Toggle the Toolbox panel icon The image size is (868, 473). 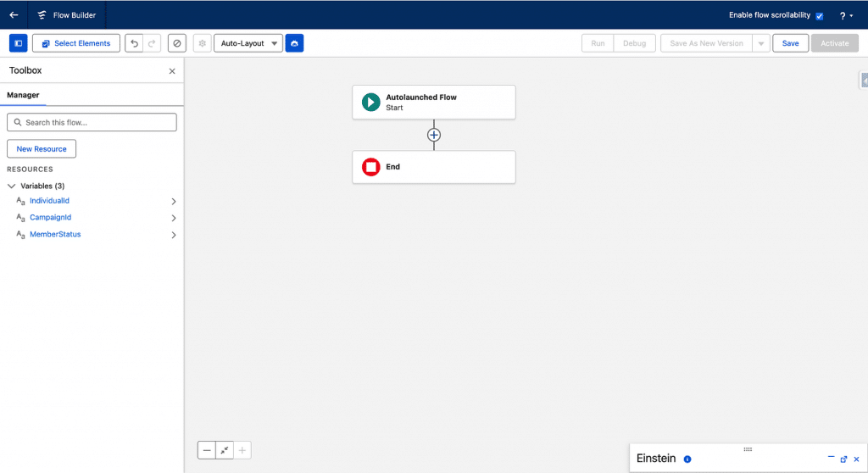(x=18, y=43)
